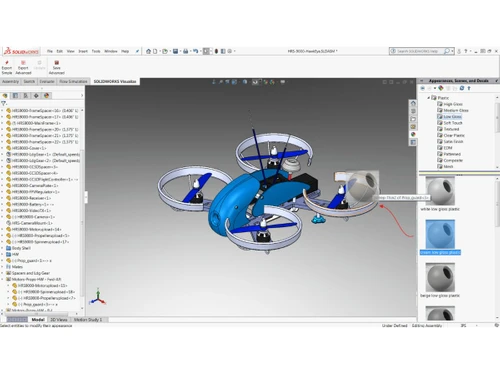Click the Select cursor tool in the top toolbar
Image resolution: width=500 pixels, height=375 pixels.
[x=206, y=51]
